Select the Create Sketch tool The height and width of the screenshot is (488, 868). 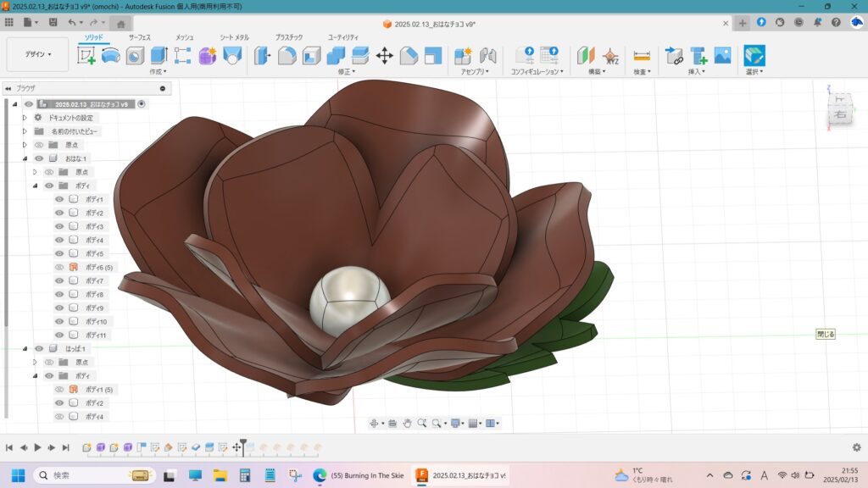coord(86,56)
